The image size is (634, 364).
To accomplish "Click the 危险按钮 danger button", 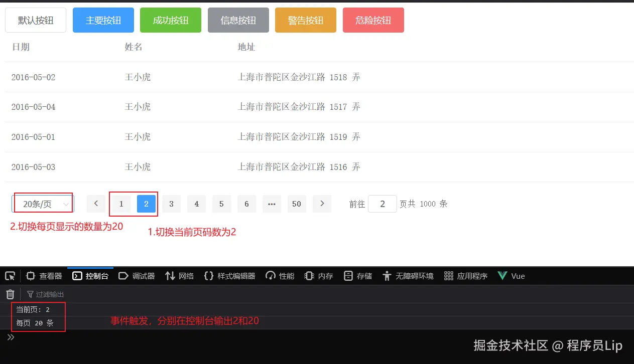I will pos(373,20).
